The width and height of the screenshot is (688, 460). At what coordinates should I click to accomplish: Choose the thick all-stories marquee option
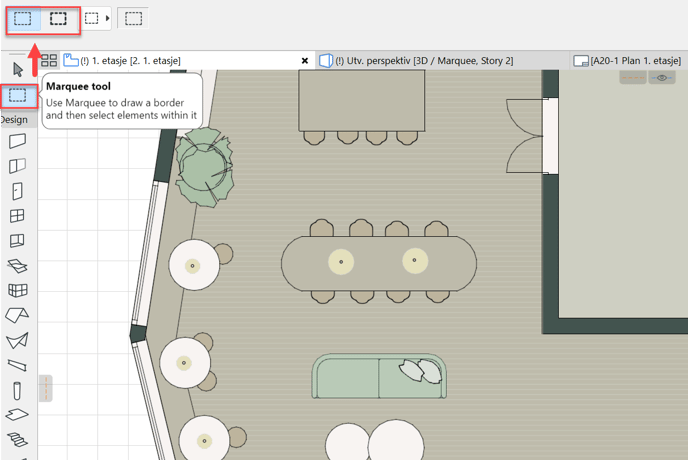pos(58,19)
